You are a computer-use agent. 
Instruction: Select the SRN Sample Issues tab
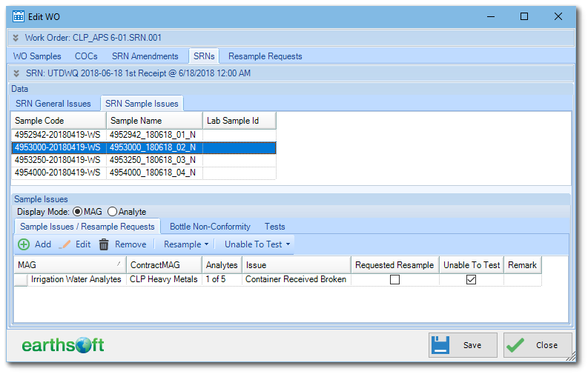click(142, 104)
